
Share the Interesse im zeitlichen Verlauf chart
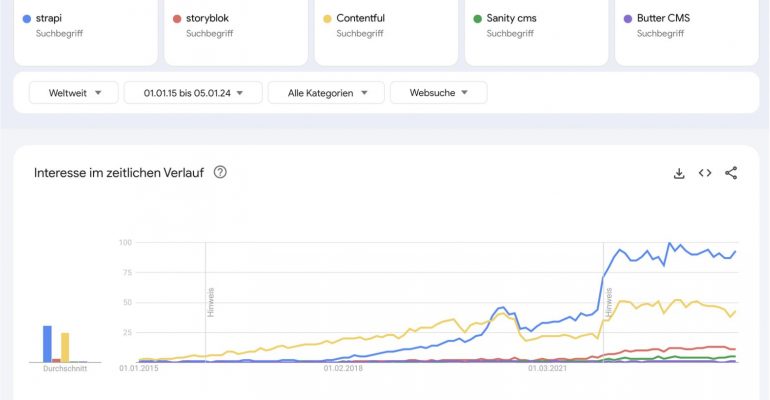(731, 173)
